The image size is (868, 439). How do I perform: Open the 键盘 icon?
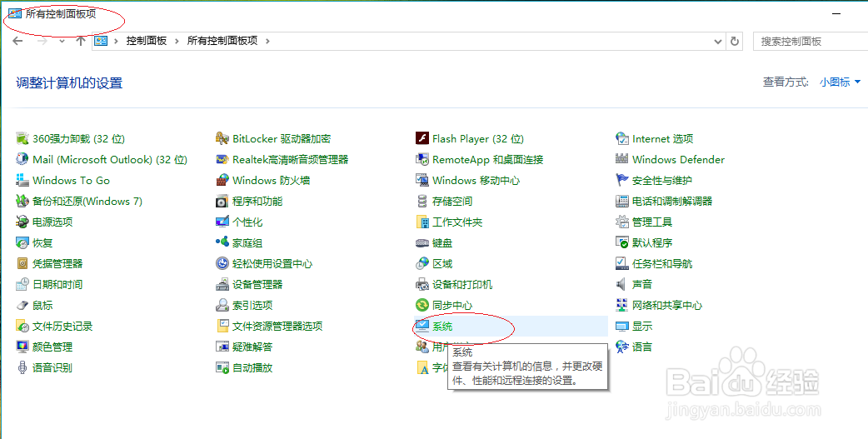point(422,242)
